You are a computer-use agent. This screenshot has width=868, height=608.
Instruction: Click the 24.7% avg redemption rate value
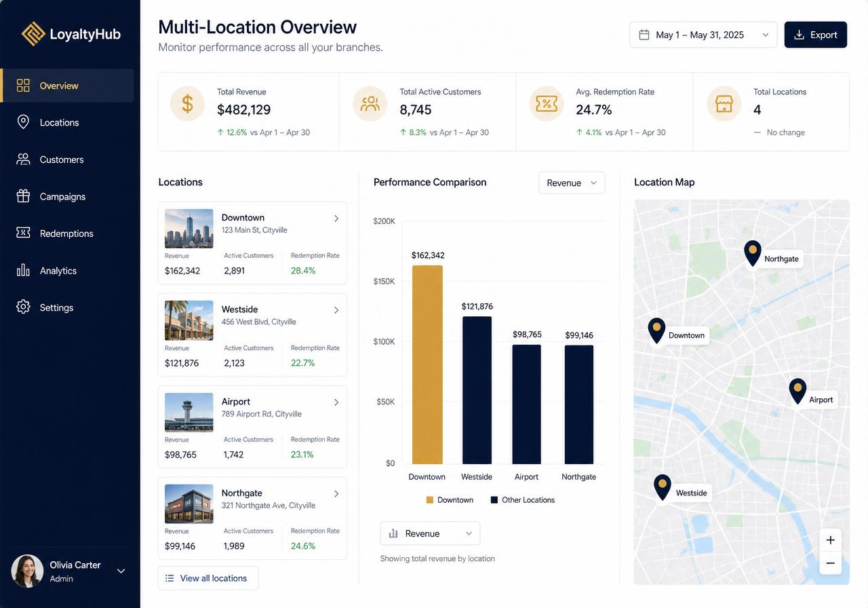(x=594, y=109)
